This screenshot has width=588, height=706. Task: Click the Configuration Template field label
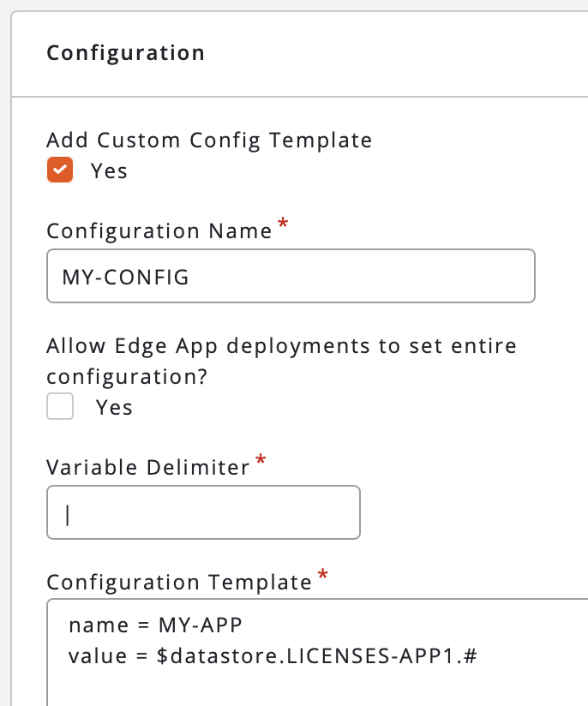[179, 583]
